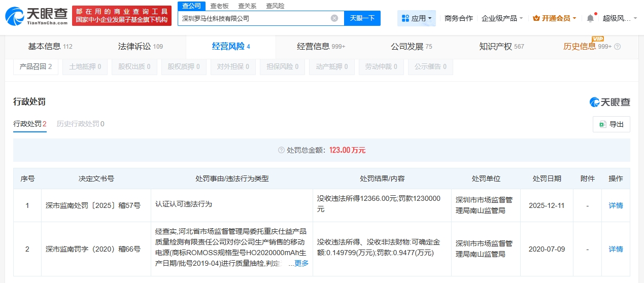Select the 查老板 search mode tab
The width and height of the screenshot is (644, 283).
[x=220, y=6]
